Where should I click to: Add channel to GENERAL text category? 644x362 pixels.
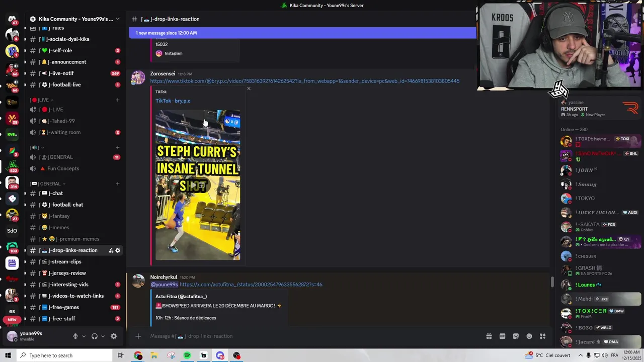point(118,184)
